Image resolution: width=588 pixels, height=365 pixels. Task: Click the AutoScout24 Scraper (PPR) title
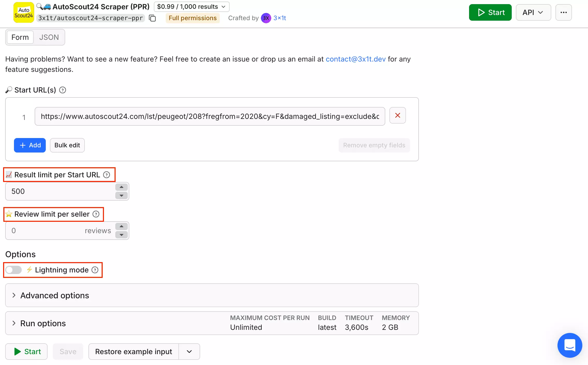(x=101, y=7)
